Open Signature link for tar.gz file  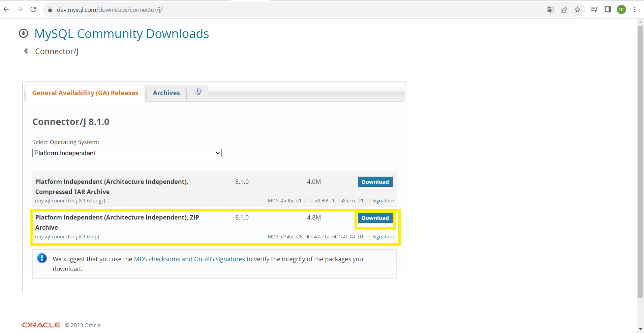pyautogui.click(x=383, y=201)
